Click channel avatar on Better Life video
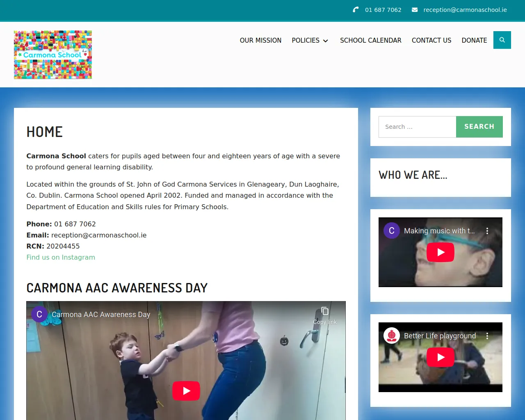525x420 pixels. coord(392,336)
